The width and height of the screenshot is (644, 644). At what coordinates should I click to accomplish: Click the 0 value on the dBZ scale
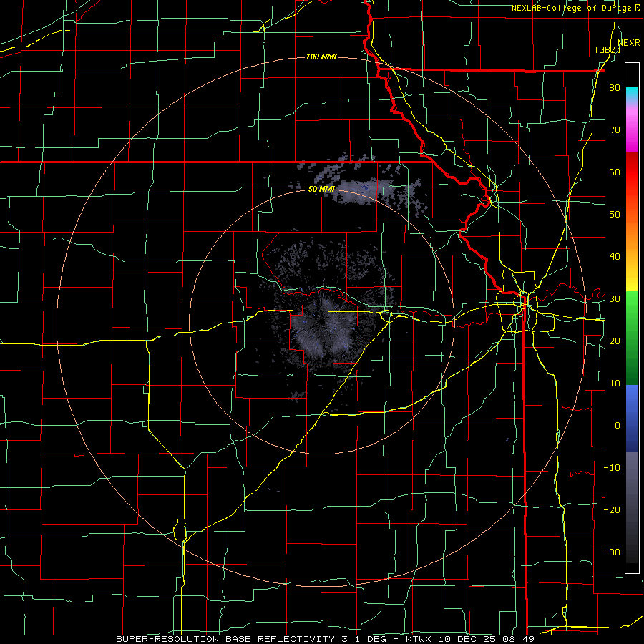(618, 426)
